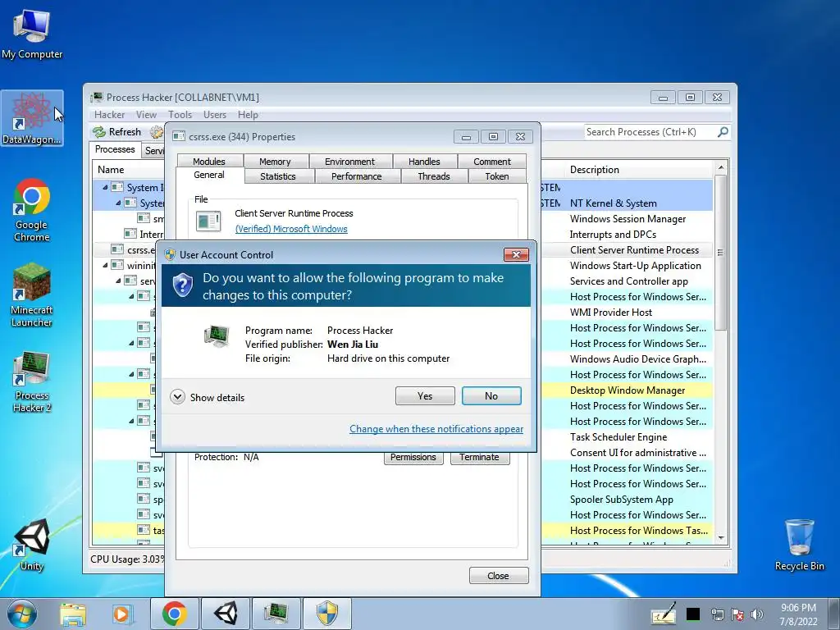Open the Hacker menu

tap(109, 115)
